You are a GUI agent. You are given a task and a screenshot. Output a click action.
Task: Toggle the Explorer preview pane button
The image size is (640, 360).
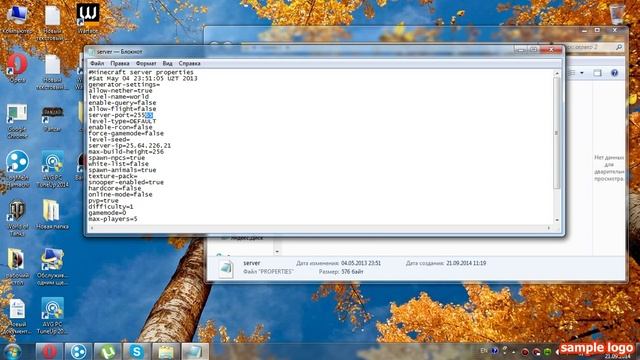598,73
